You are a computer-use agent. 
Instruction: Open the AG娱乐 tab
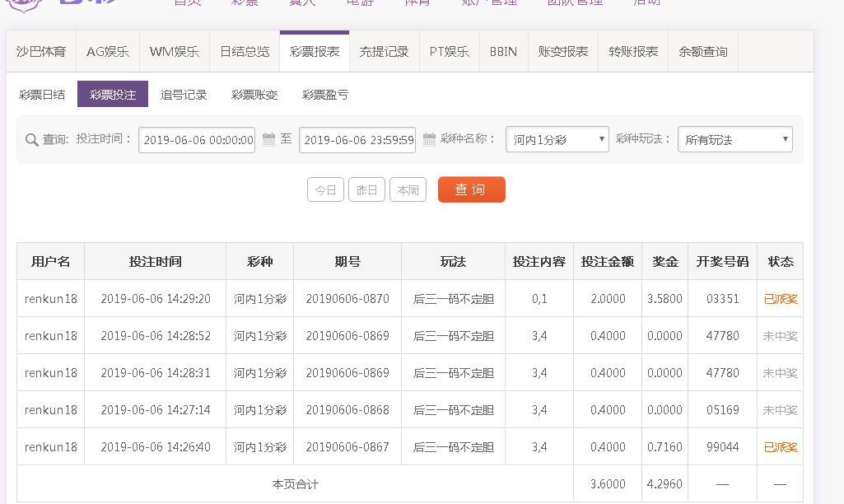pos(108,52)
